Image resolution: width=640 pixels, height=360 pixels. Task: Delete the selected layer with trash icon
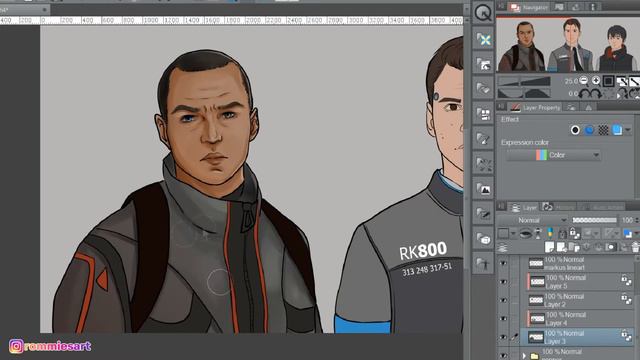coord(635,247)
